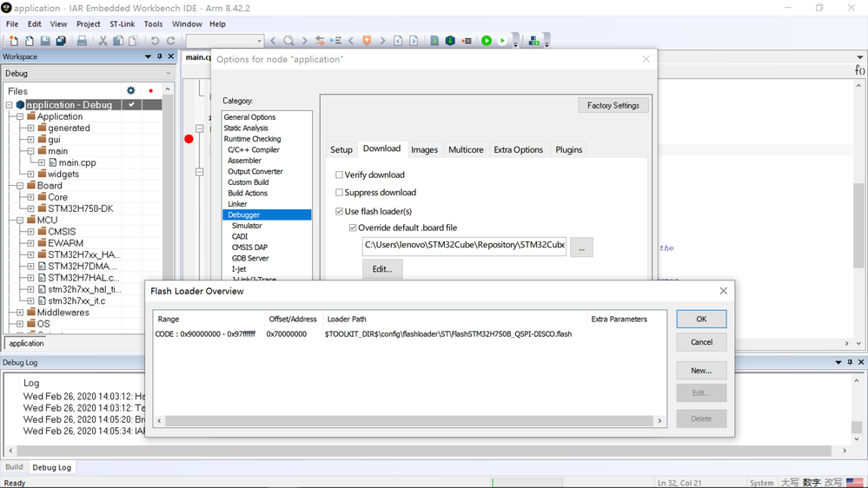Open the Tools menu
Image resolution: width=868 pixels, height=488 pixels.
(153, 23)
